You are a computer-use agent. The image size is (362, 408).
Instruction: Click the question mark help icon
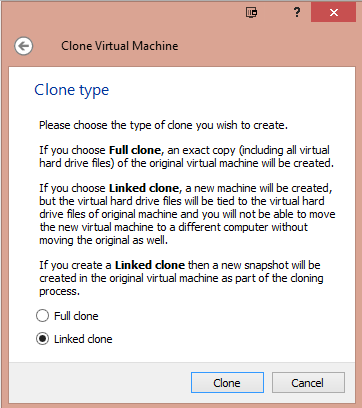(296, 13)
